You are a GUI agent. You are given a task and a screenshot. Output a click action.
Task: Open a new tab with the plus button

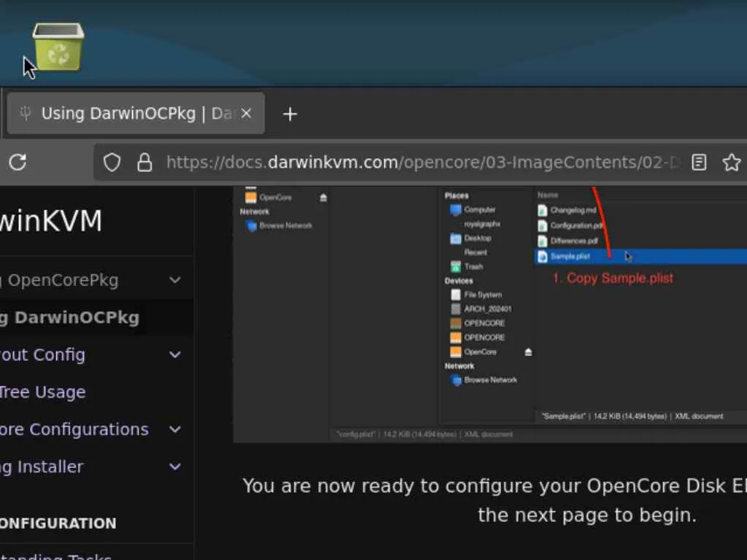(290, 114)
